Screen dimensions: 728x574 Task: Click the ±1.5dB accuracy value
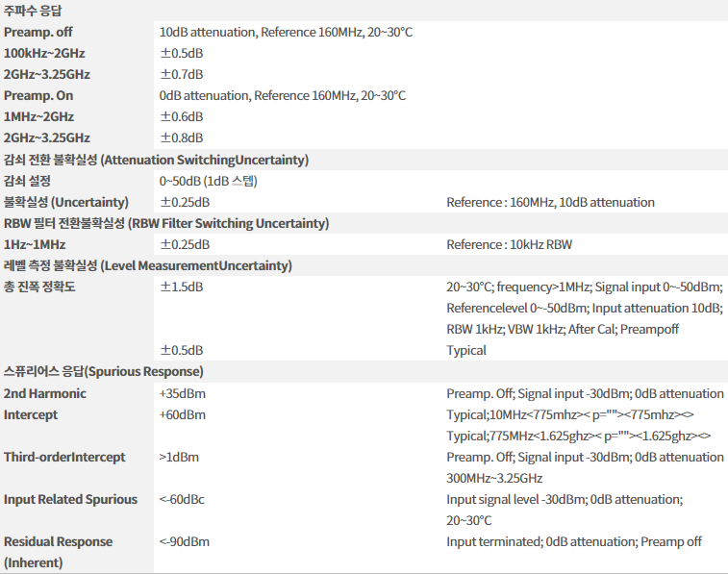coord(182,287)
